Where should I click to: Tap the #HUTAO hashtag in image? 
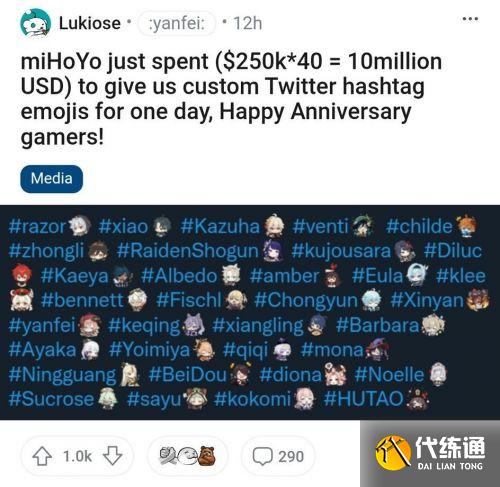(x=364, y=399)
